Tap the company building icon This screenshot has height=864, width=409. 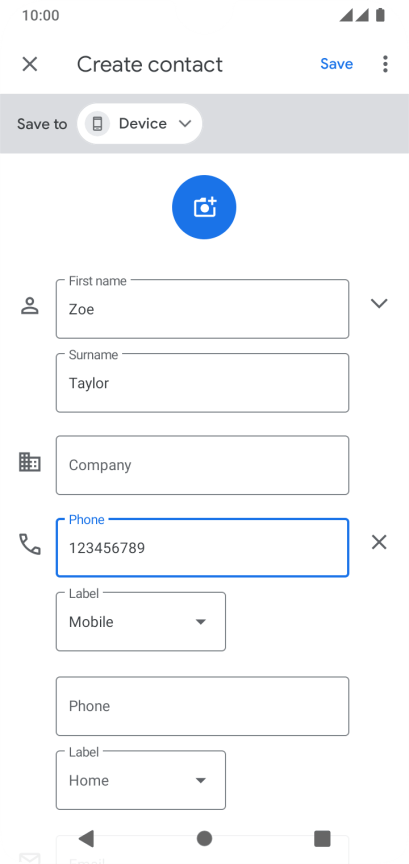30,462
